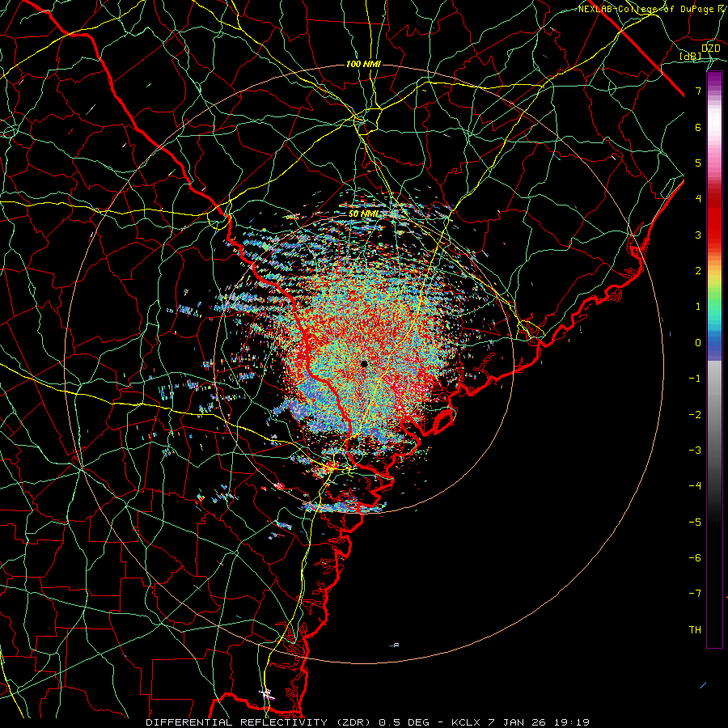
Task: Click the 50 NMI range ring label
Action: (x=363, y=214)
